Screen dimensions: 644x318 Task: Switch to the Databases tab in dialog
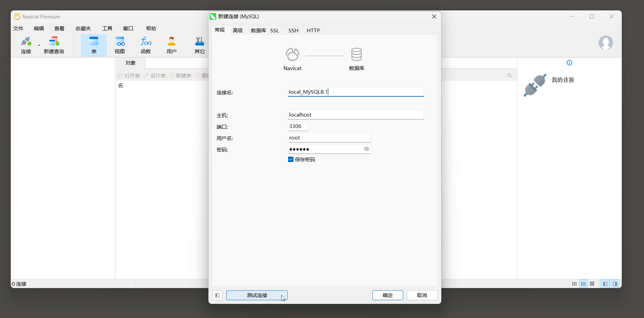258,30
